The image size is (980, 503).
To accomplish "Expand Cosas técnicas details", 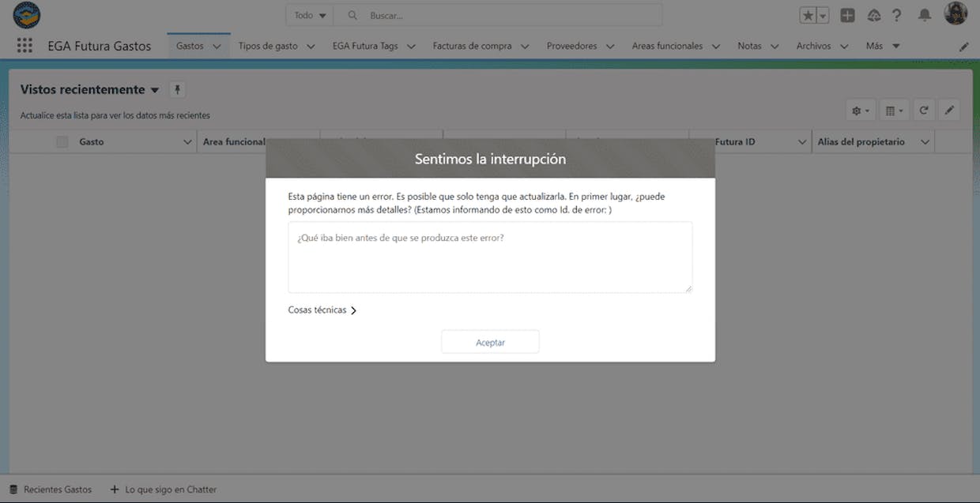I will pos(322,310).
